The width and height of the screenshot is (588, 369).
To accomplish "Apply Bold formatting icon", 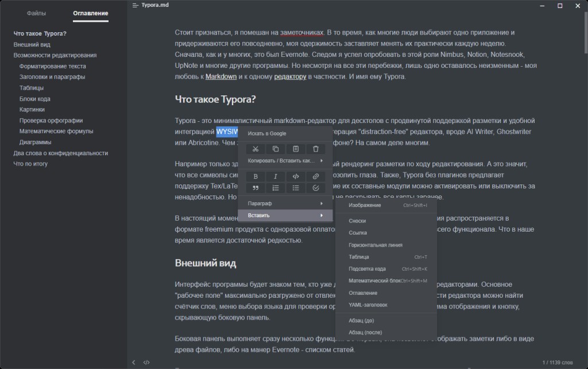I will pos(256,176).
